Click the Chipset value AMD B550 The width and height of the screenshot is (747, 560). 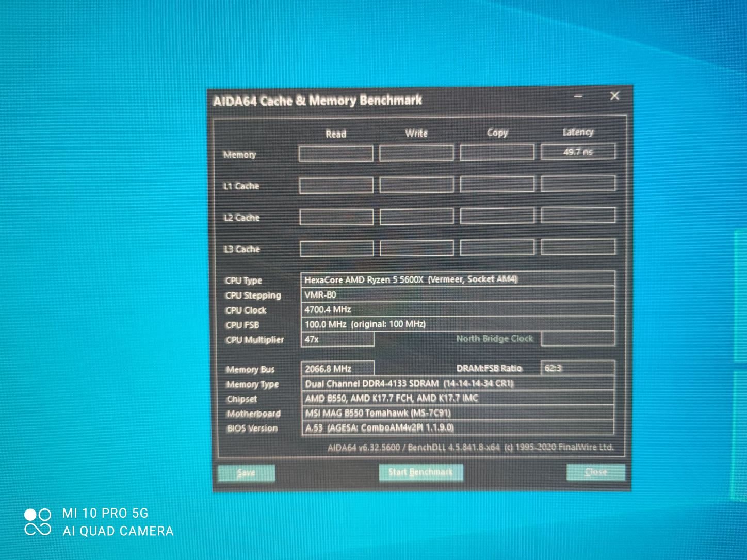point(458,398)
